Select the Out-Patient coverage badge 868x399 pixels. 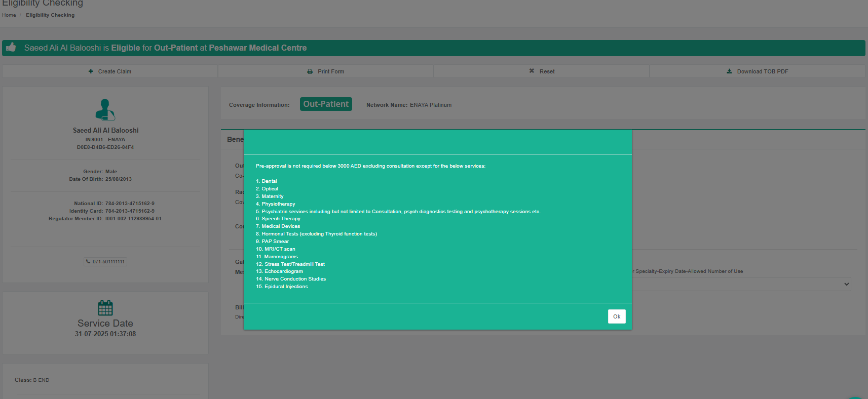pos(326,104)
